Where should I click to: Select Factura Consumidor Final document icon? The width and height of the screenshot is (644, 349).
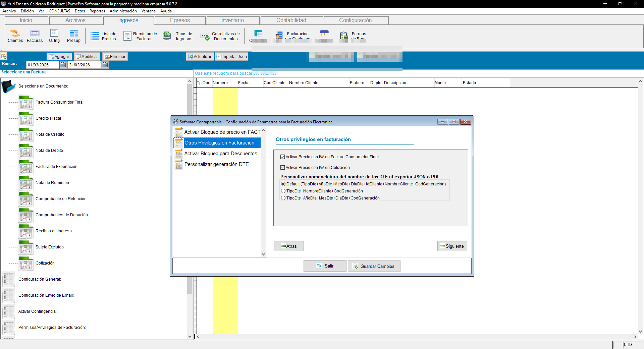pos(26,102)
